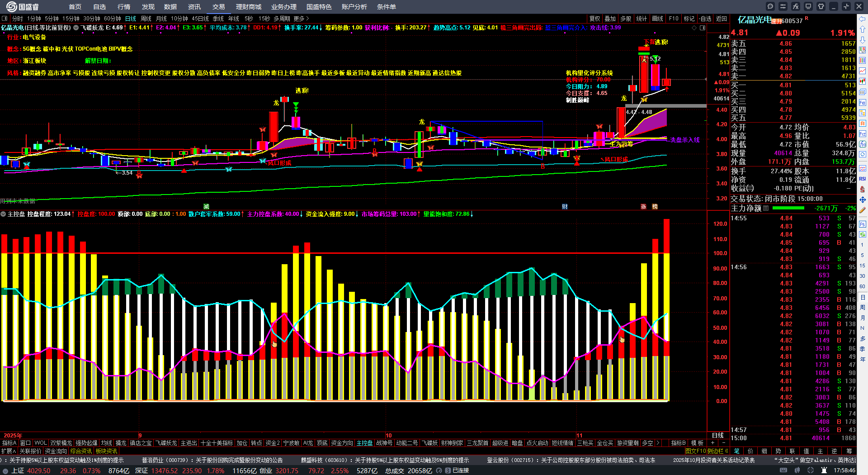Viewport: 868px width, 475px height.
Task: Click the monitor display icon in title bar
Action: tap(808, 6)
